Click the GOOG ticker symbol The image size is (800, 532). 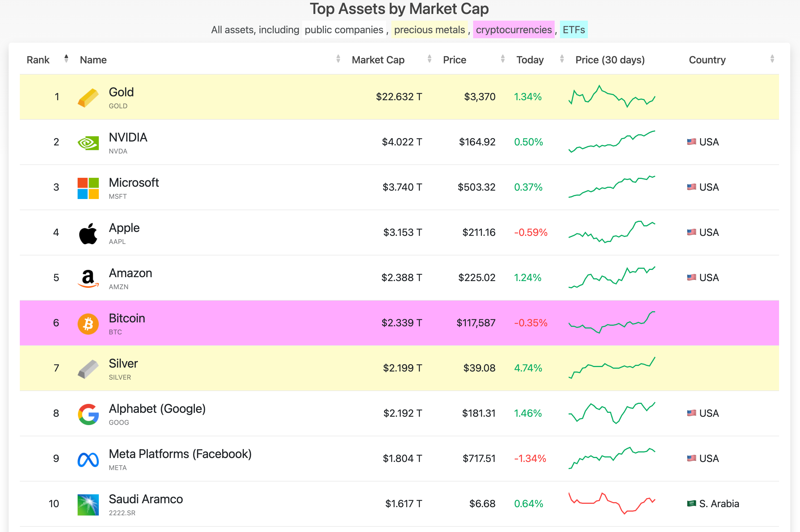[119, 422]
